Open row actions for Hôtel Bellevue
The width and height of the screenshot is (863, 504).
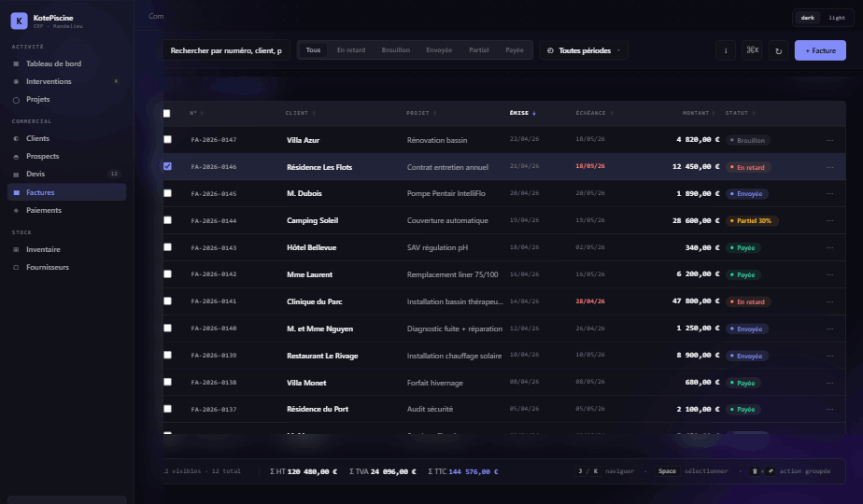click(x=829, y=247)
